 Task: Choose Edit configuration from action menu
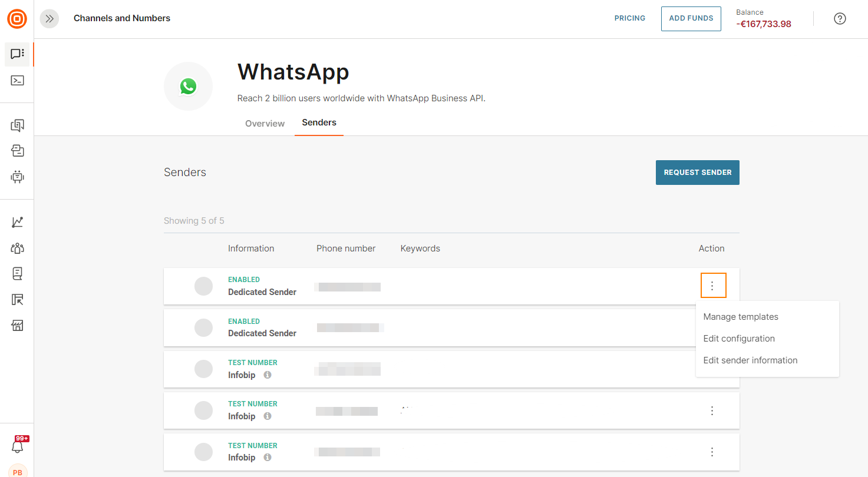pos(739,339)
